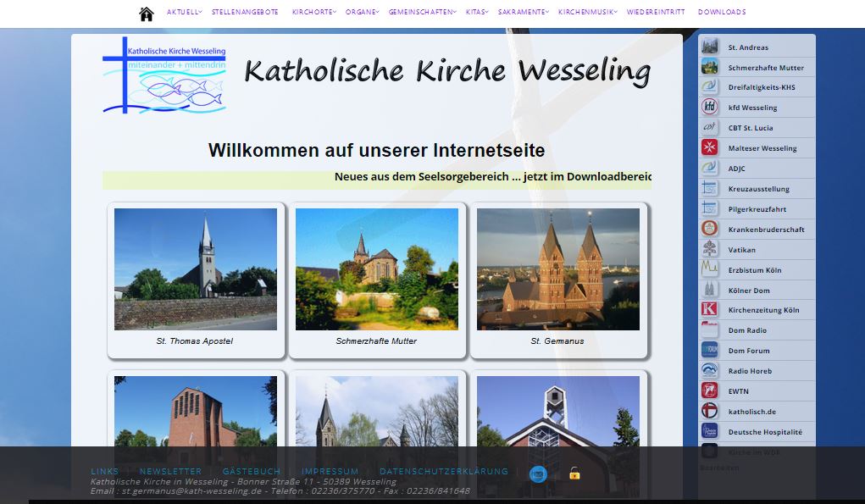Expand the SAKRAMENTE dropdown menu
This screenshot has width=865, height=504.
pyautogui.click(x=523, y=12)
